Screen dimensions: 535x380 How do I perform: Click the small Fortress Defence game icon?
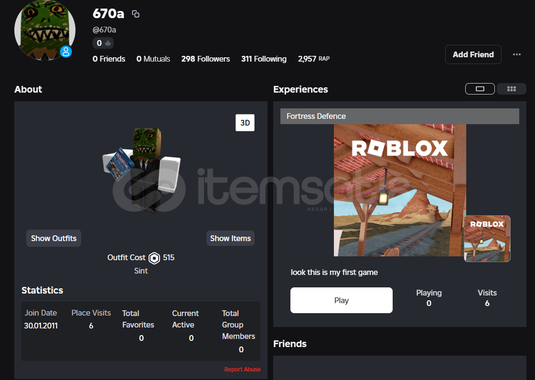pyautogui.click(x=487, y=238)
